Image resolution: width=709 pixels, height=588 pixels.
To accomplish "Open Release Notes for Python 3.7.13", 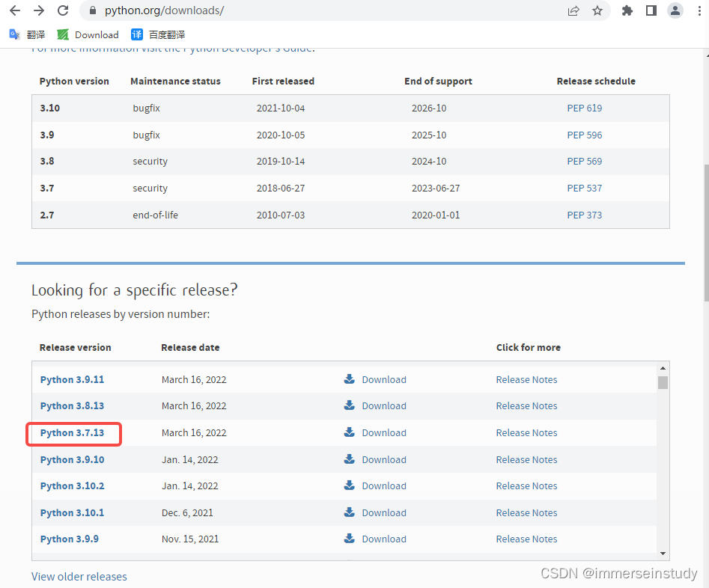I will [x=526, y=433].
